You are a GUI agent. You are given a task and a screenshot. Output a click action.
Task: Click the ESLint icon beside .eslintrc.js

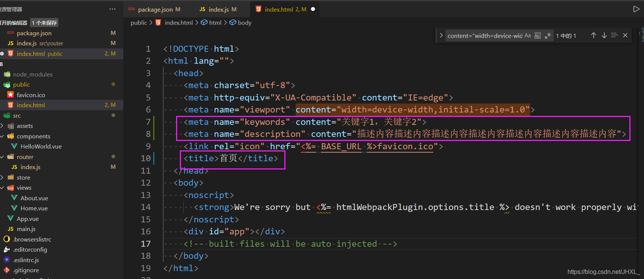(7, 259)
